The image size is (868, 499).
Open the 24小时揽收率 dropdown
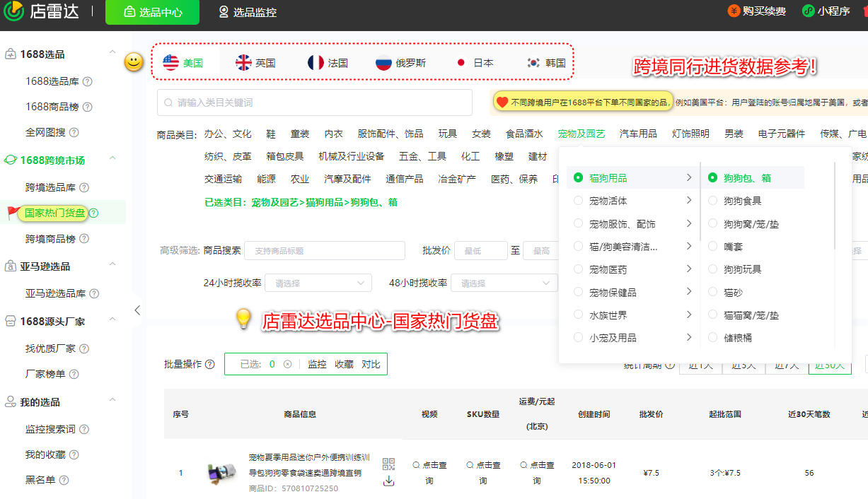[318, 282]
